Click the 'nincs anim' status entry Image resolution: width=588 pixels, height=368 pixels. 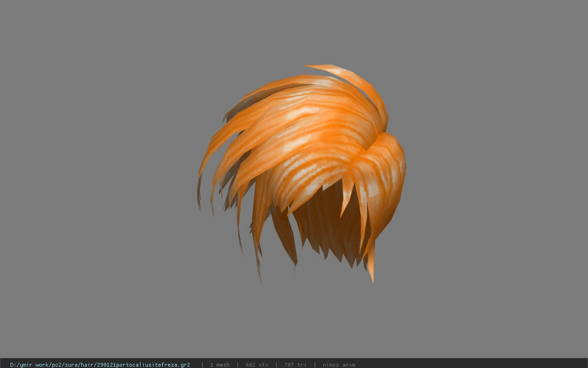pos(339,365)
